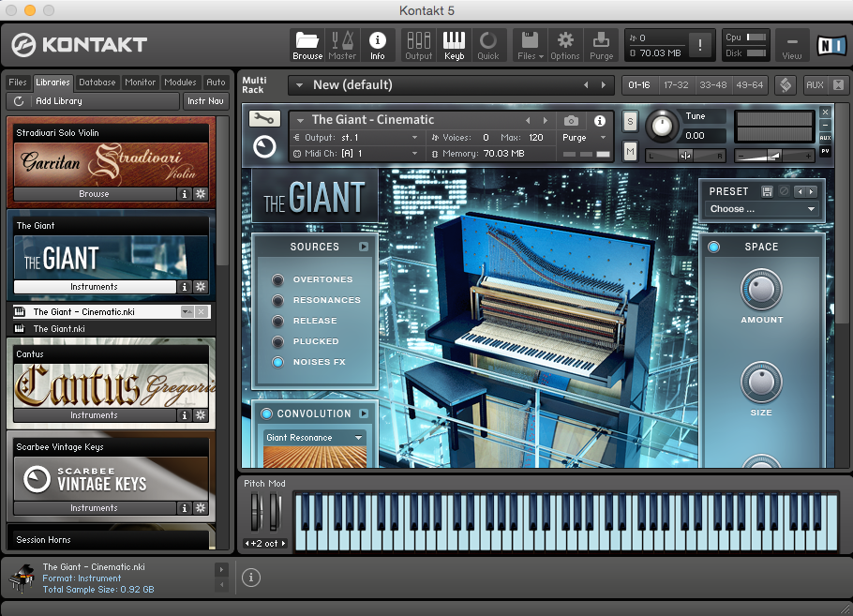Switch to the Libraries tab
The width and height of the screenshot is (853, 616).
52,83
